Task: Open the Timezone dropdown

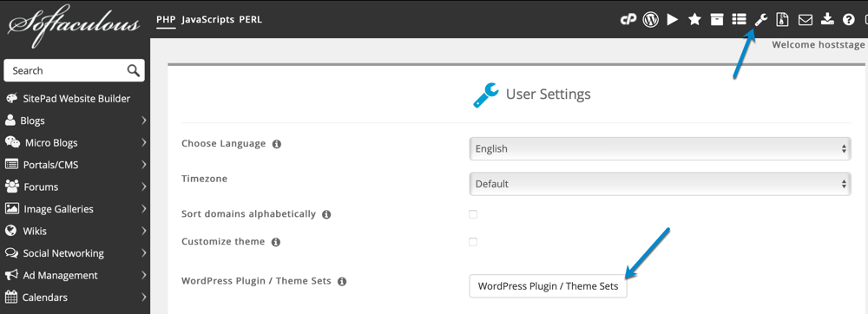Action: [x=660, y=184]
